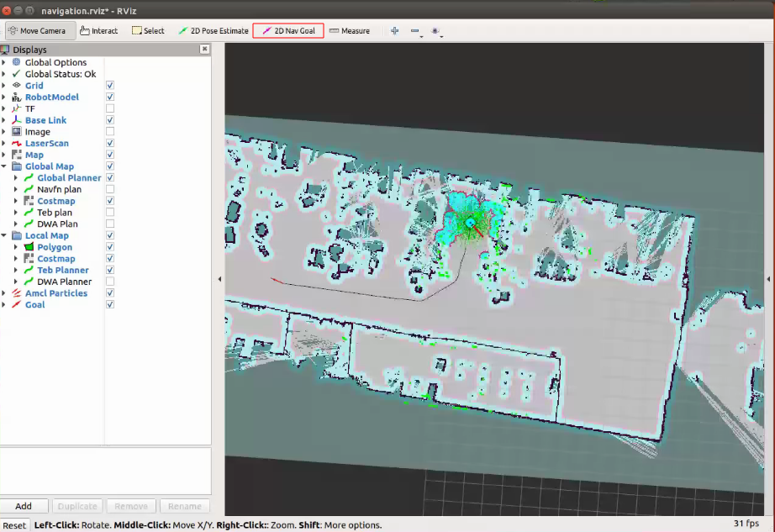The height and width of the screenshot is (532, 775).
Task: Close the Displays panel
Action: [x=204, y=49]
